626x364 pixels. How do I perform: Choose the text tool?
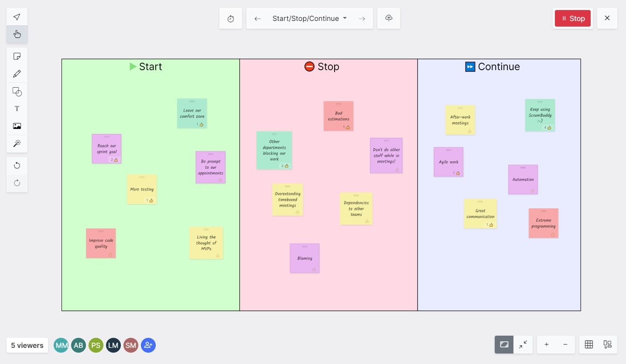pos(17,109)
